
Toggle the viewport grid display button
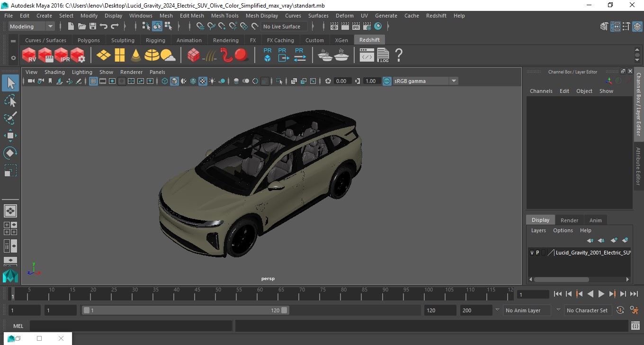point(93,81)
